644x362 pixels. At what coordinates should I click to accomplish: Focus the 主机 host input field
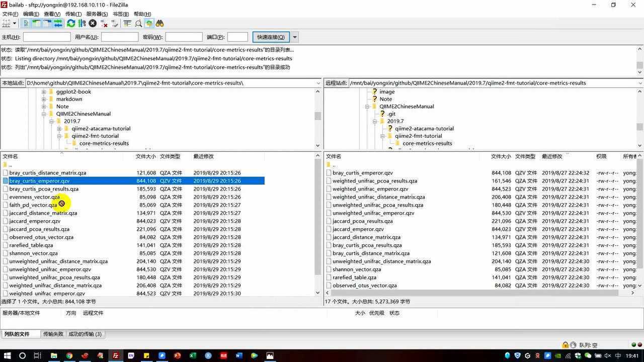pyautogui.click(x=47, y=37)
